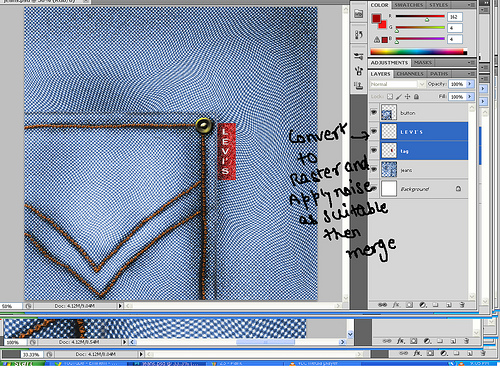This screenshot has height=375, width=500.
Task: Click the R red slider handle
Action: (427, 19)
